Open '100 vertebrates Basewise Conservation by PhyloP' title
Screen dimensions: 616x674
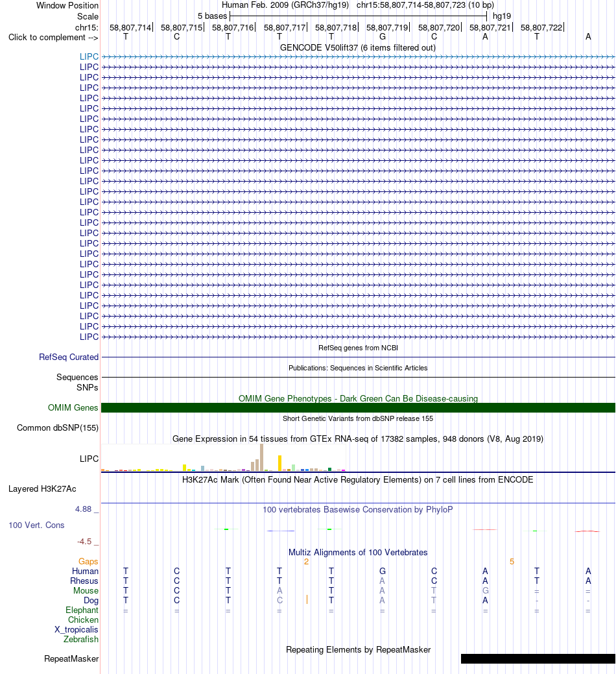[x=358, y=510]
